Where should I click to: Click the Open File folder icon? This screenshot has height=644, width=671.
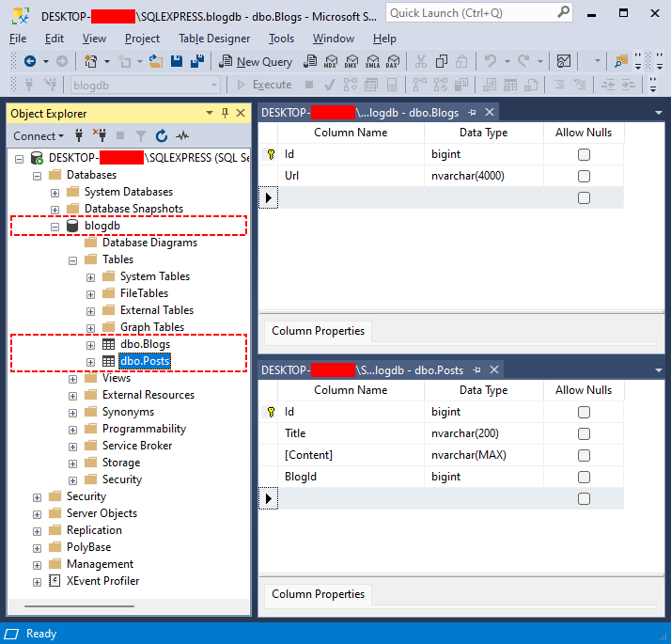(x=156, y=62)
